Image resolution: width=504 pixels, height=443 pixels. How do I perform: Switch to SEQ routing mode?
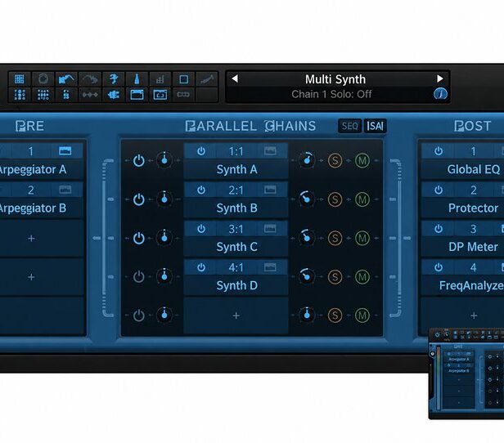pos(349,126)
